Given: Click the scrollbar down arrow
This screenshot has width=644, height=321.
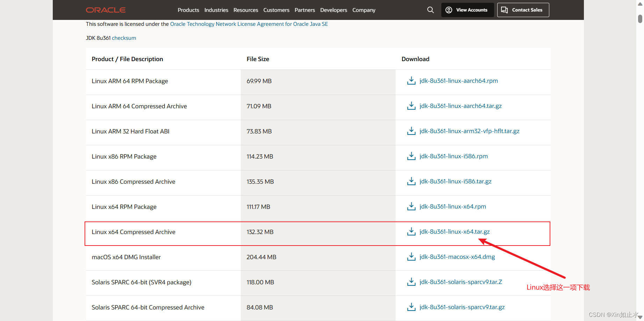Looking at the screenshot, I should pyautogui.click(x=640, y=317).
